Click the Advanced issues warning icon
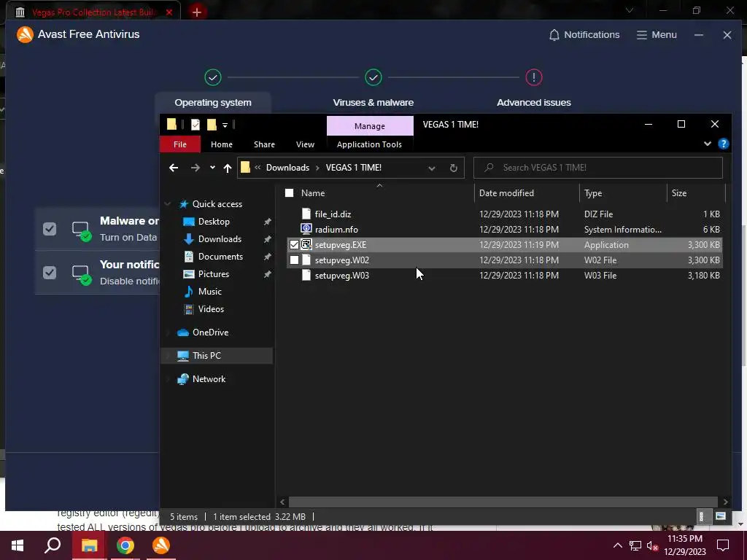The height and width of the screenshot is (560, 747). click(x=533, y=77)
